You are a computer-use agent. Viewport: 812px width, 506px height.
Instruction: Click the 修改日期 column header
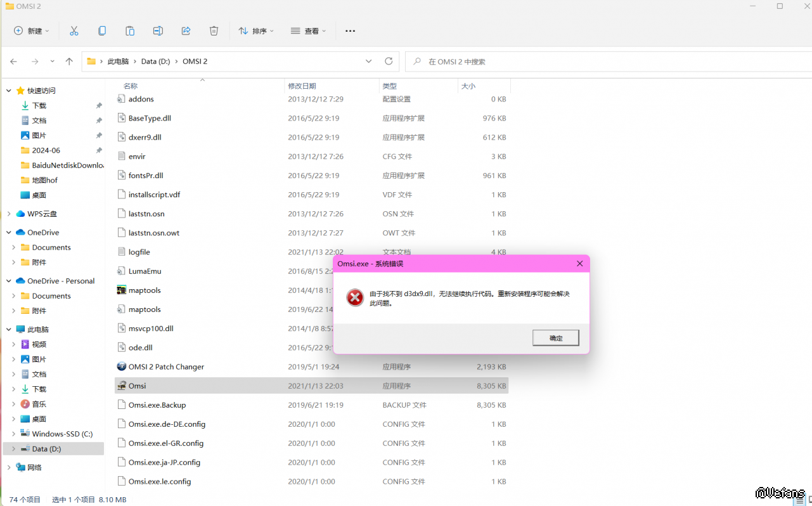[x=302, y=86]
